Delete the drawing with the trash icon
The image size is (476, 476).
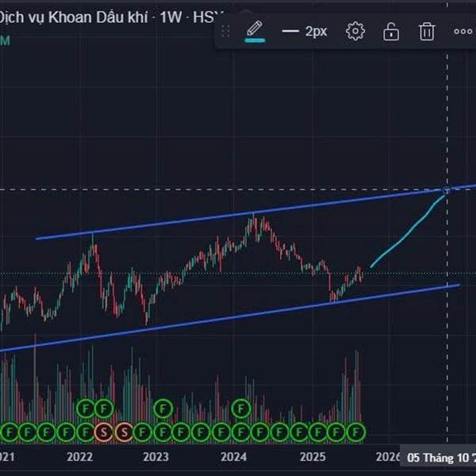pos(427,31)
